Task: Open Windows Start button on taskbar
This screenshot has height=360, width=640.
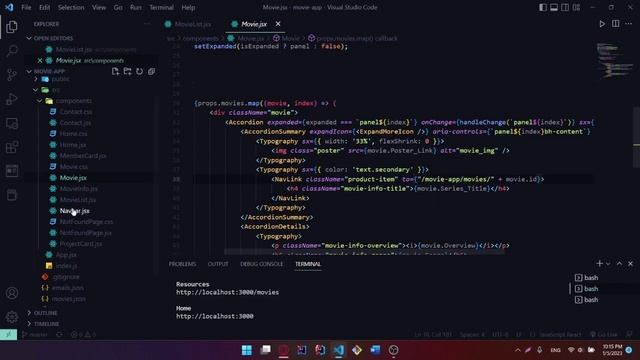Action: (247, 350)
